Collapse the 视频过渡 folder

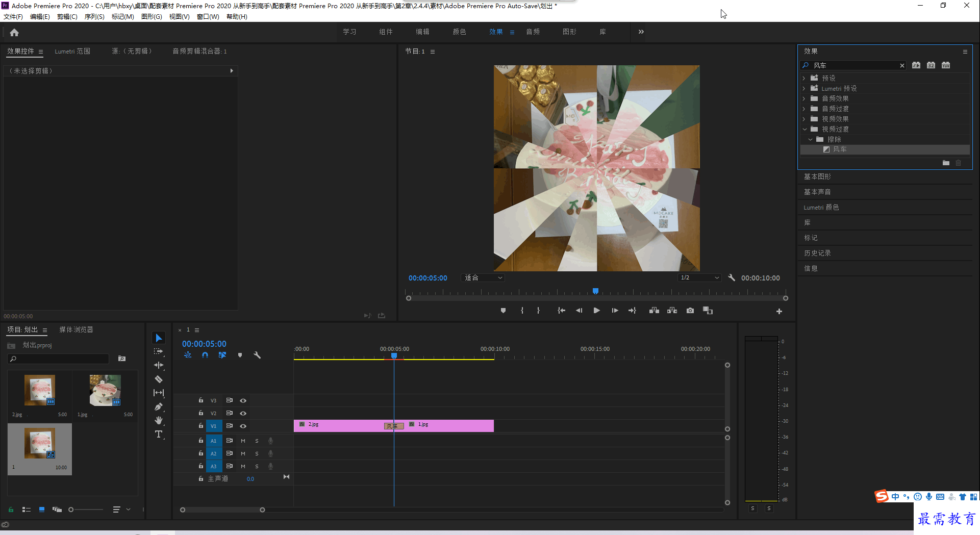[805, 129]
